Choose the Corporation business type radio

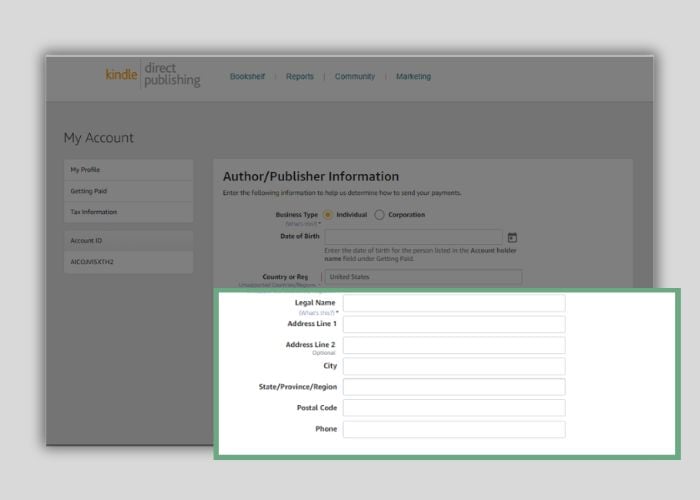pos(379,215)
